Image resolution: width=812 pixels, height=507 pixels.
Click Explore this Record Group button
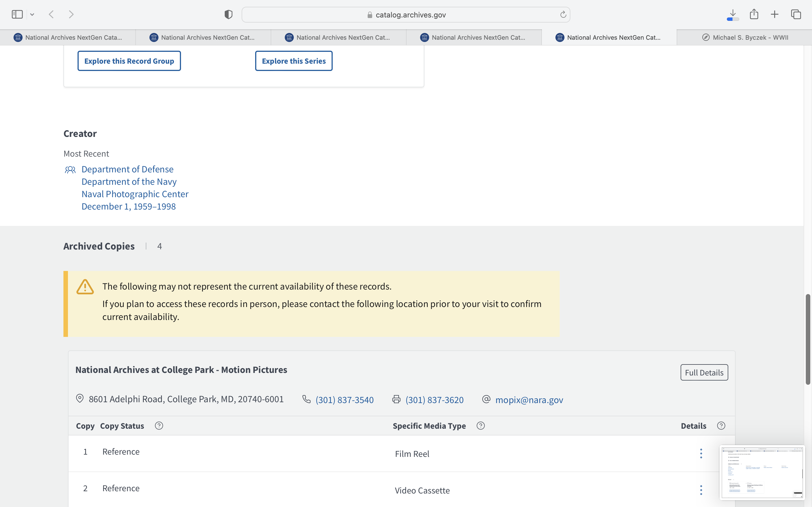click(x=129, y=61)
